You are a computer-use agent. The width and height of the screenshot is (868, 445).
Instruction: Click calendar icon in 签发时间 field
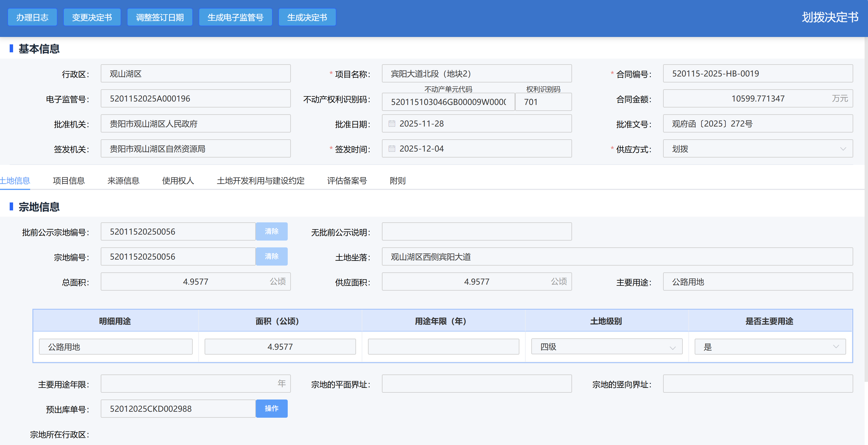point(392,148)
